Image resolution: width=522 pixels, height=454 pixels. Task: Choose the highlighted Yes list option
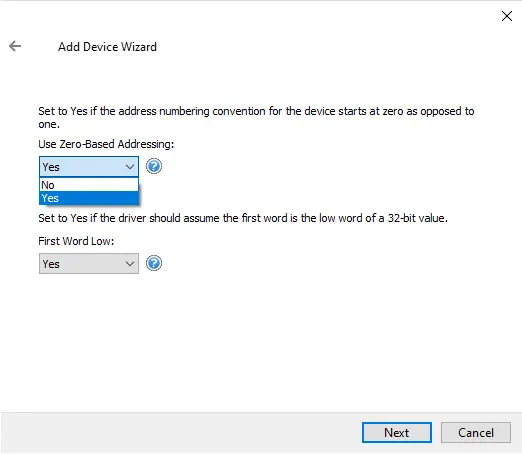[89, 198]
